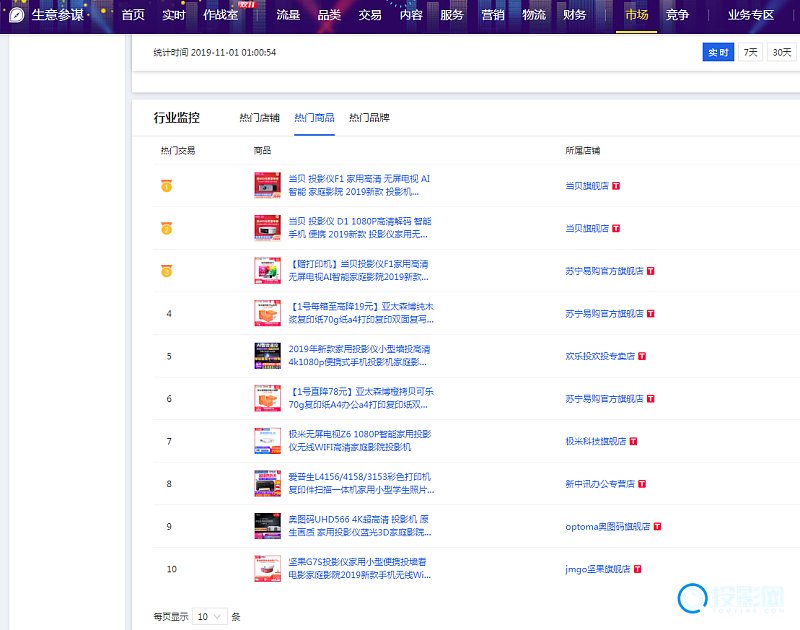Click the gold medal rank 1 icon
The width and height of the screenshot is (800, 630).
point(168,186)
